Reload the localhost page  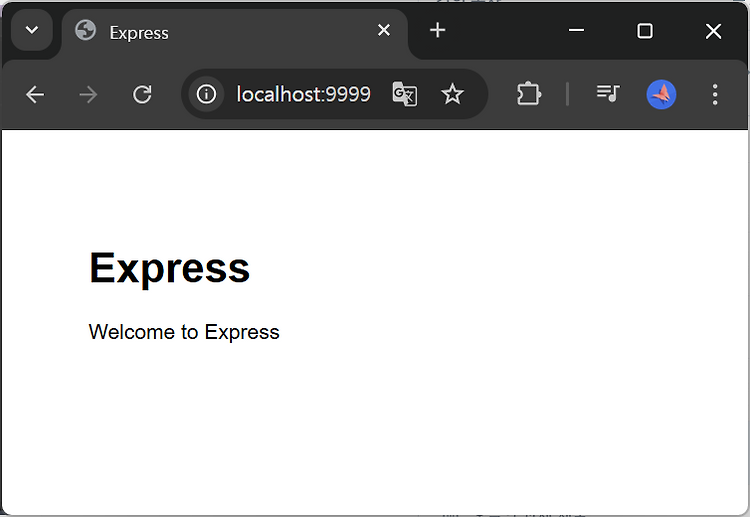[142, 94]
